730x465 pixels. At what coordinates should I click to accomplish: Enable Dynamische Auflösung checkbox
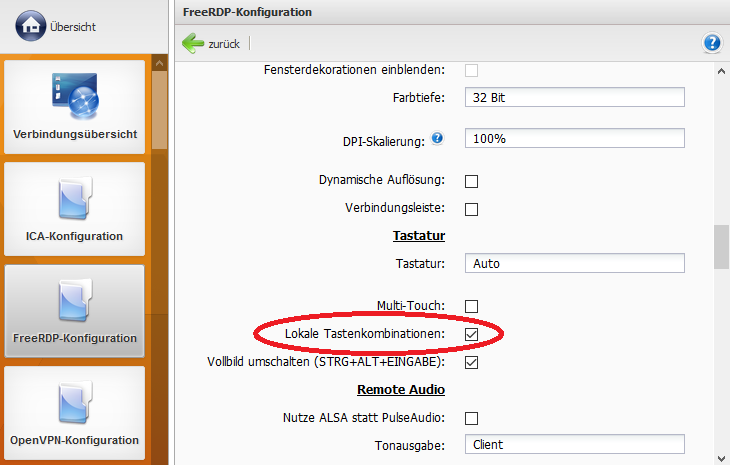472,181
